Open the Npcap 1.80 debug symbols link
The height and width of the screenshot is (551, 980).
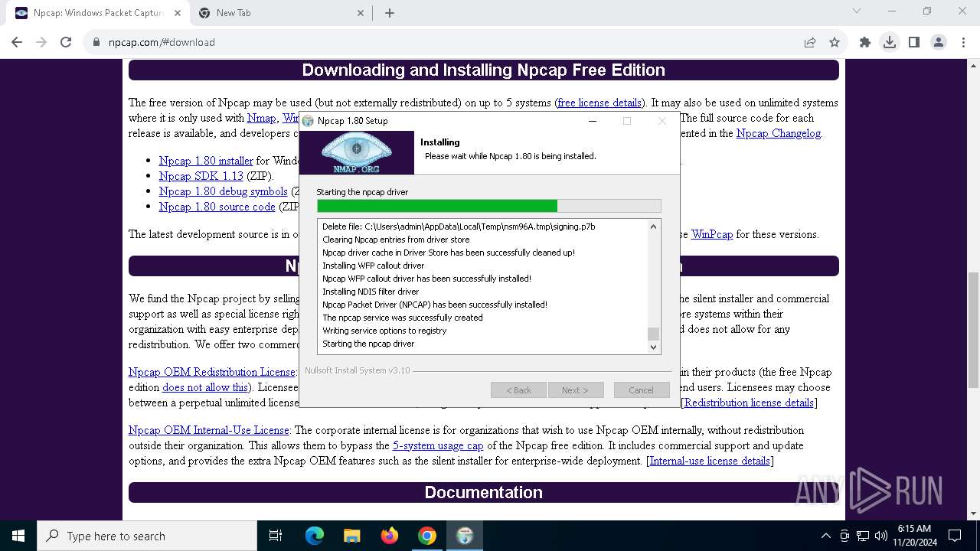tap(224, 191)
